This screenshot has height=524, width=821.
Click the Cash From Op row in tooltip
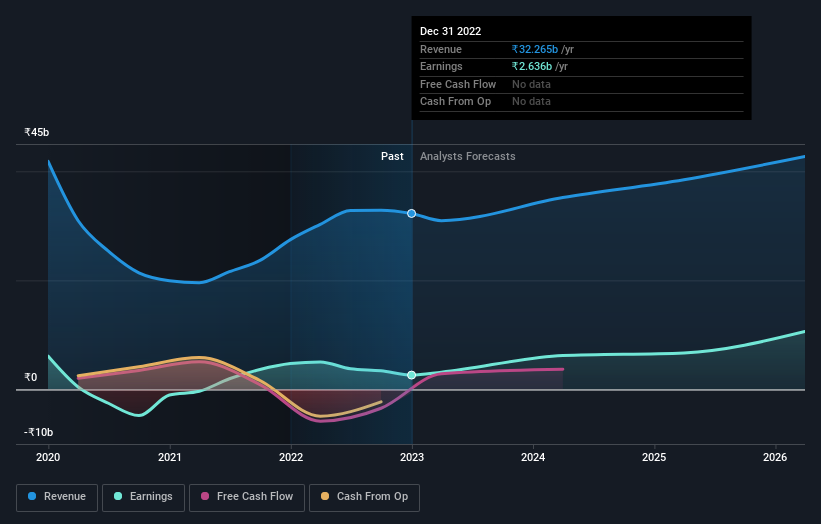pos(581,102)
